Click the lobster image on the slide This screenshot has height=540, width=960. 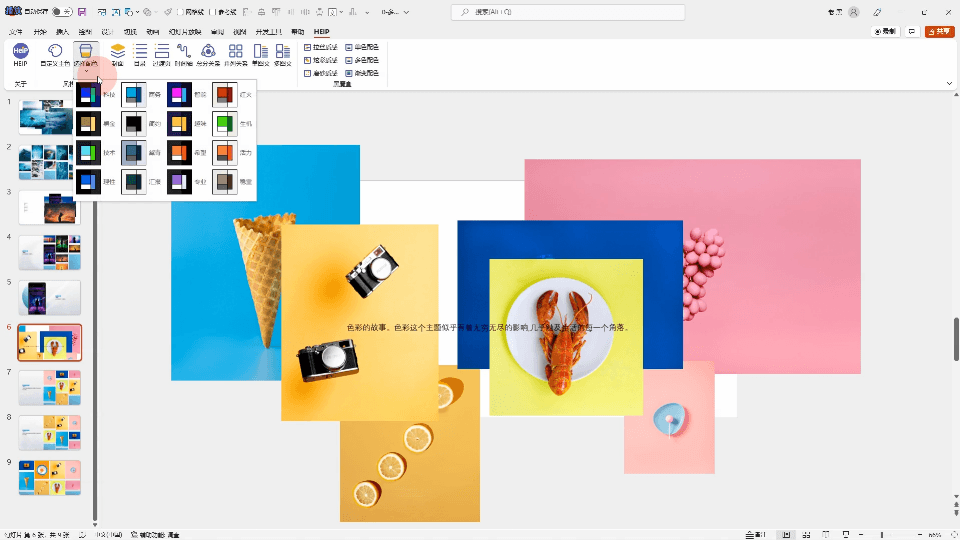click(566, 337)
